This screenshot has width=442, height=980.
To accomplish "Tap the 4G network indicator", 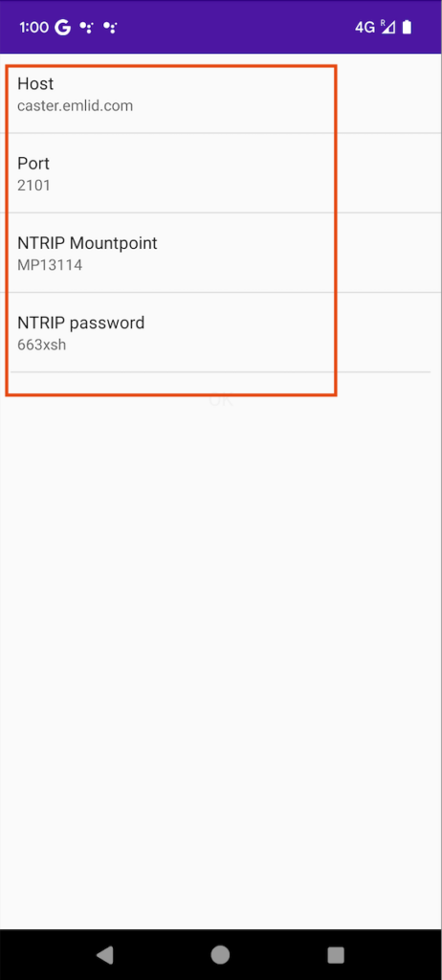I will tap(365, 27).
